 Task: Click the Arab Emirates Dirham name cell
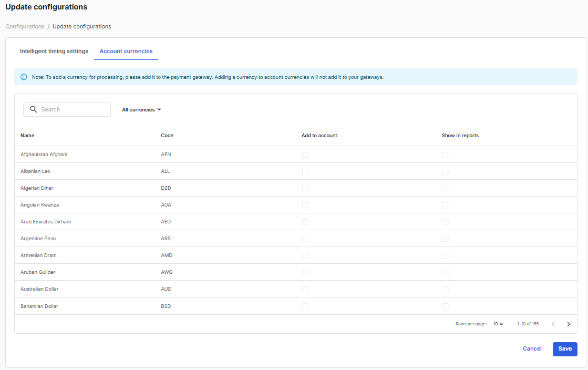pyautogui.click(x=46, y=222)
